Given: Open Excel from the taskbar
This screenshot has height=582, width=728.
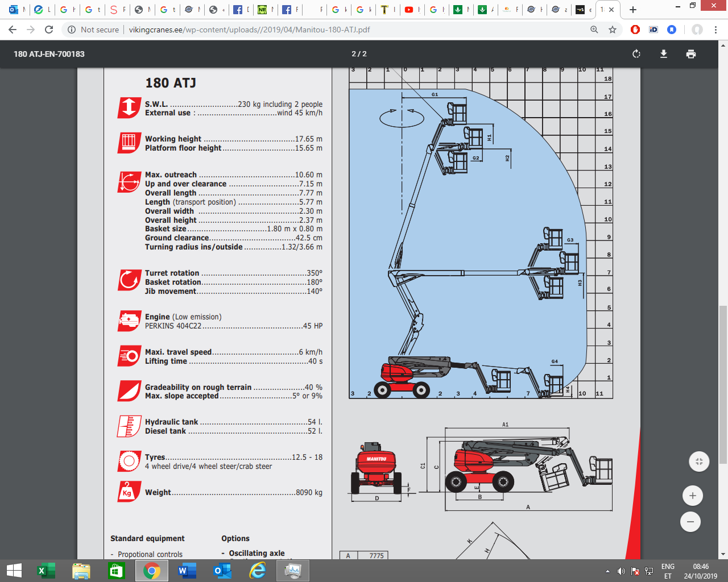Looking at the screenshot, I should coord(45,571).
